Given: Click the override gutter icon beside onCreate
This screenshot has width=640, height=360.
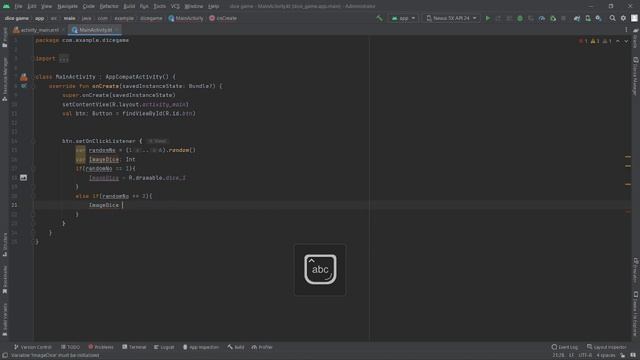Looking at the screenshot, I should pyautogui.click(x=24, y=86).
